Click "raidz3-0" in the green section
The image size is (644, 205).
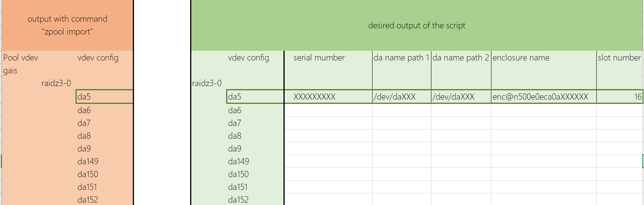click(x=207, y=83)
